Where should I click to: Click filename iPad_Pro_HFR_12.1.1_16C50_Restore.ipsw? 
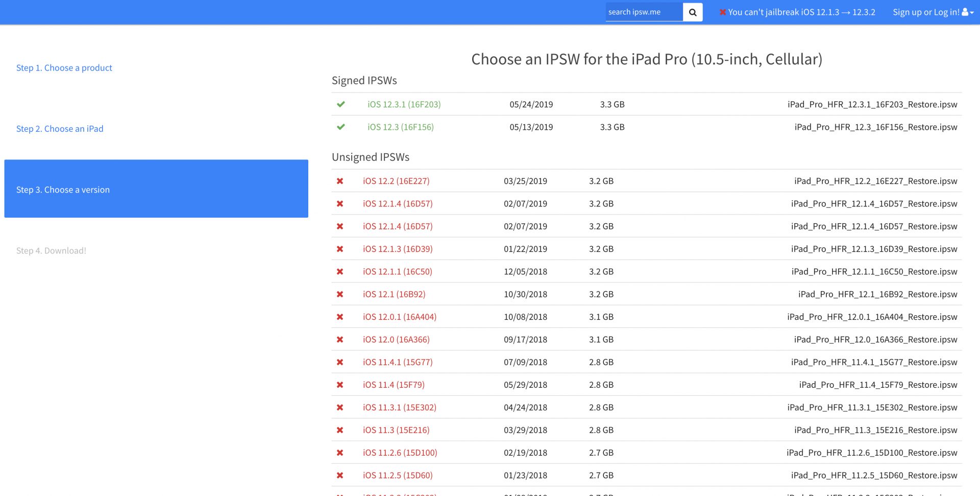coord(874,271)
